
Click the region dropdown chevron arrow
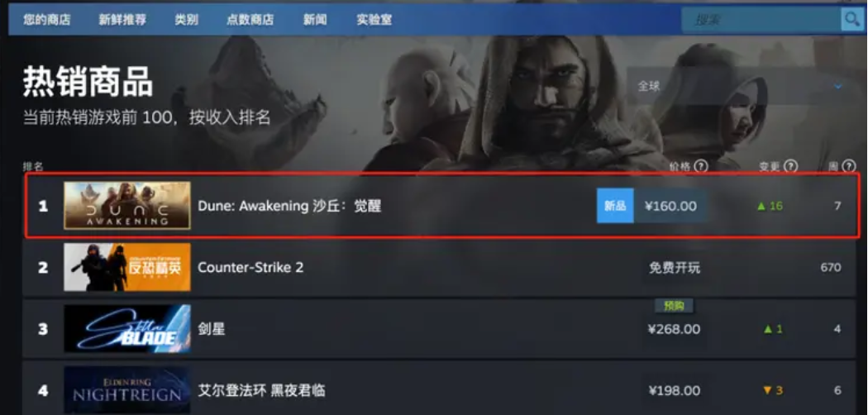click(838, 86)
